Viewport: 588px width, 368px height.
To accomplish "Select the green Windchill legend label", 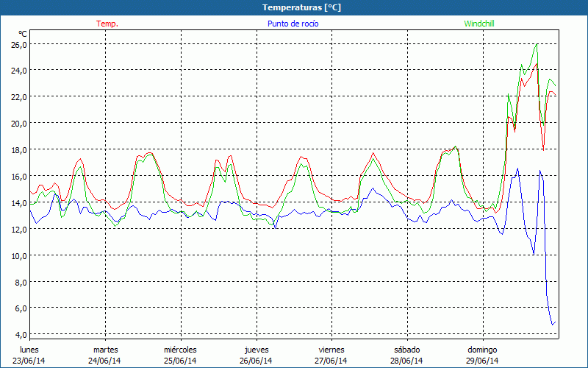I will point(479,24).
